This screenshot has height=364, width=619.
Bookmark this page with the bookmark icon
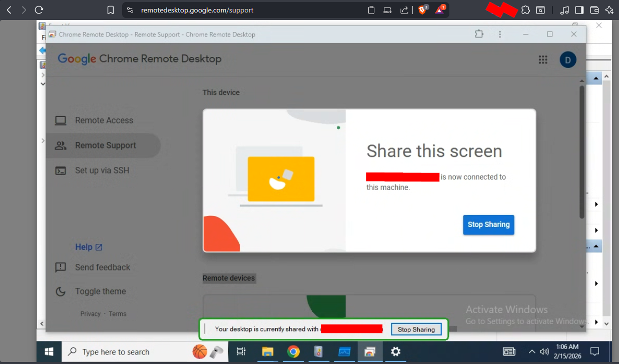pos(111,10)
